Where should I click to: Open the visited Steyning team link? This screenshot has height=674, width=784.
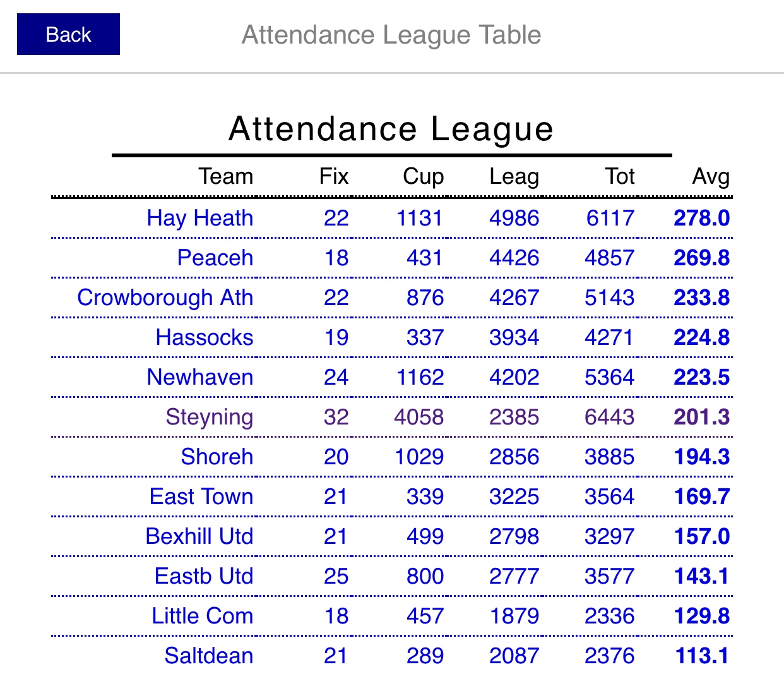tap(209, 417)
